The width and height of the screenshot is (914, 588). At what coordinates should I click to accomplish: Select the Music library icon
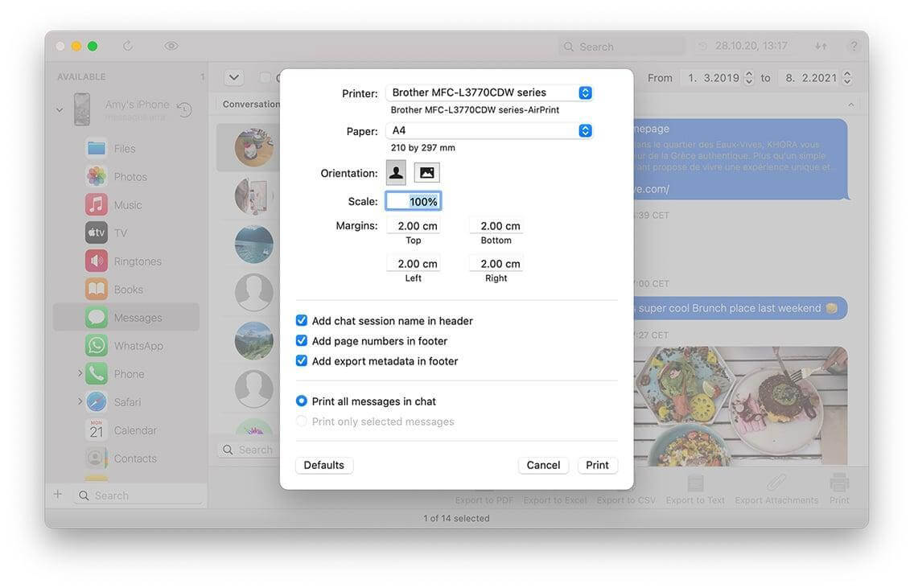(x=96, y=204)
